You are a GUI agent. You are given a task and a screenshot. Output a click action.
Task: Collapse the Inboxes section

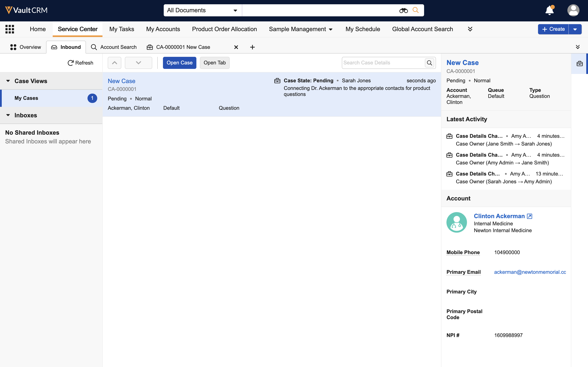[8, 115]
